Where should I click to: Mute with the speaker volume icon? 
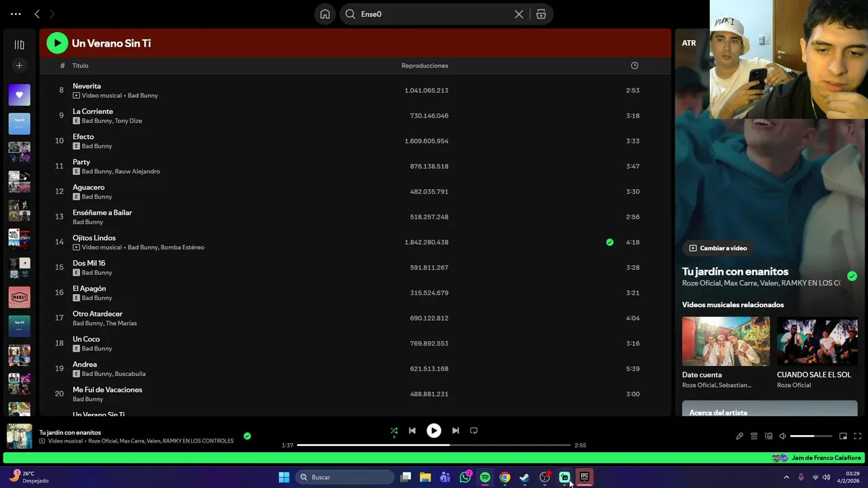pos(783,436)
